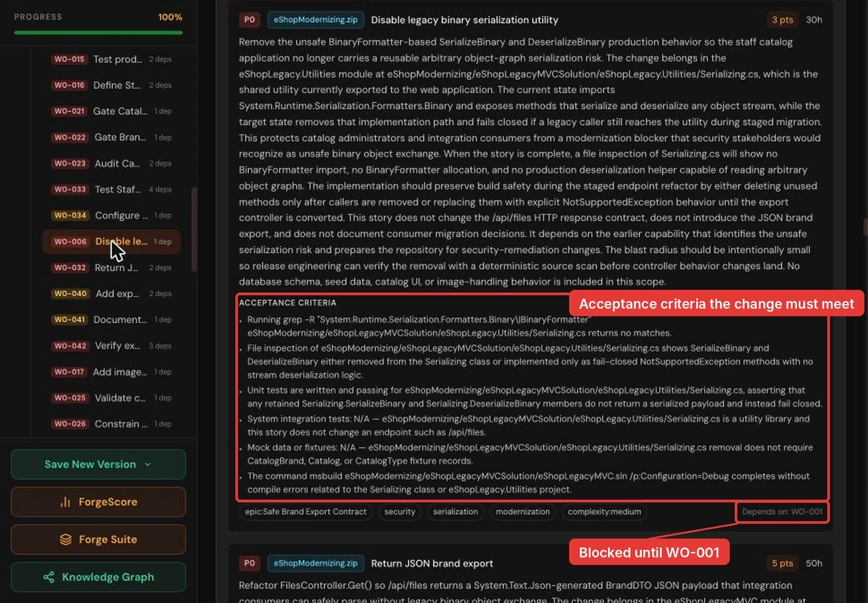This screenshot has width=868, height=603.
Task: Select work order WO-006 Disable le
Action: click(111, 242)
